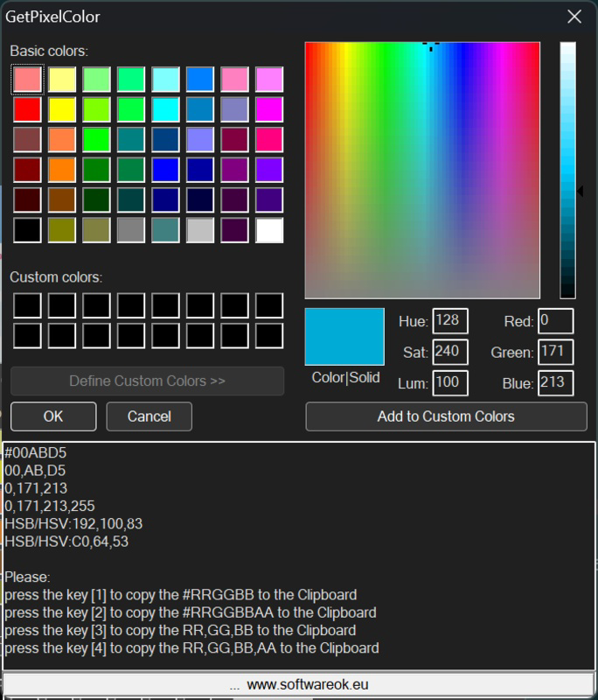Close the GetPixelColor dialog
This screenshot has width=598, height=700.
coord(574,17)
